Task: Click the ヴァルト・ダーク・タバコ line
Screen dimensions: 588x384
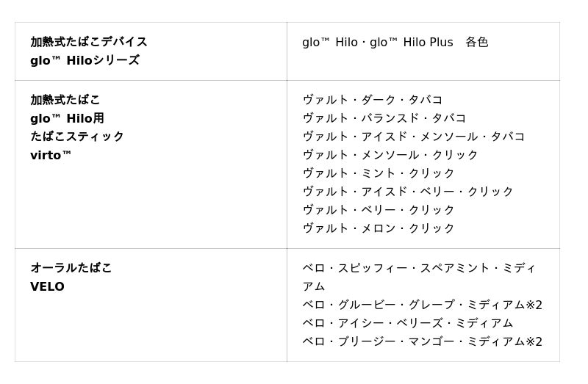Action: 373,100
